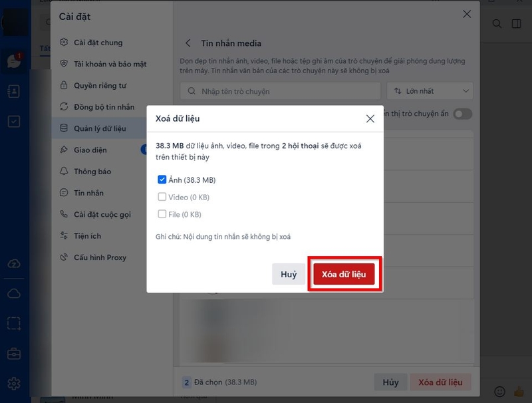Toggle the side panel layout icon

[517, 24]
